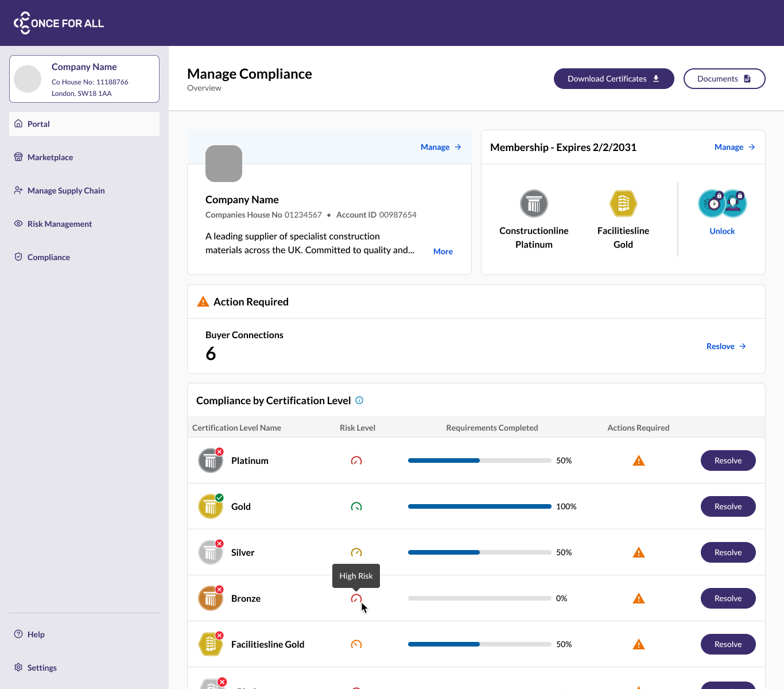Click the Manage Supply Chain person icon
This screenshot has width=784, height=689.
point(18,190)
